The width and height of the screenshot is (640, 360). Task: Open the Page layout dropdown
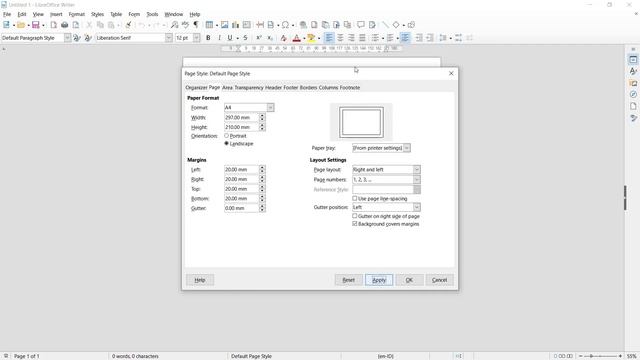tap(417, 169)
